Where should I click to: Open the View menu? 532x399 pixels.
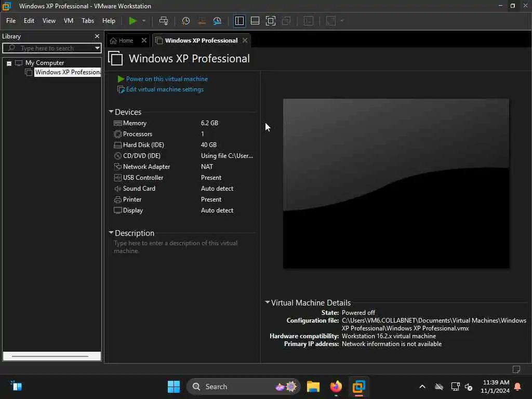click(49, 21)
